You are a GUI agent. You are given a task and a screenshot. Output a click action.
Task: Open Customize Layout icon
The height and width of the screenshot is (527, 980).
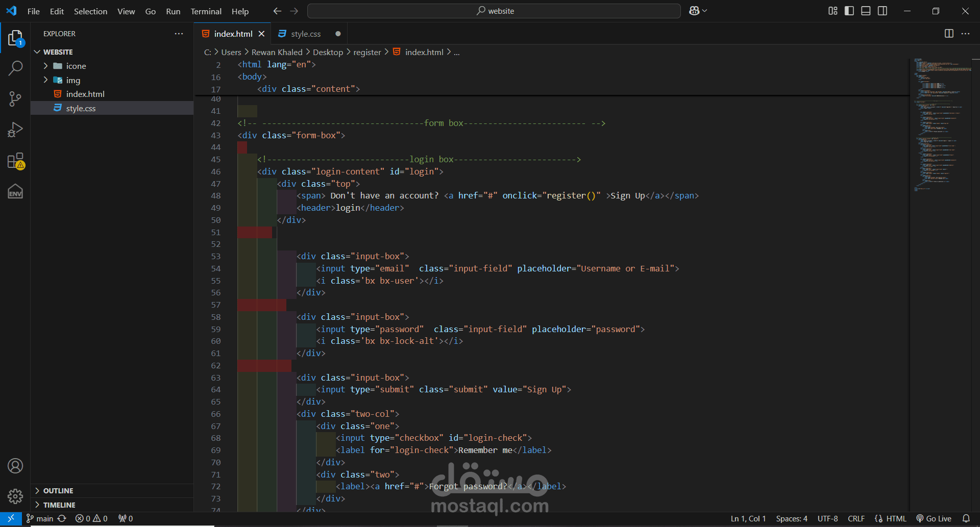(x=833, y=11)
